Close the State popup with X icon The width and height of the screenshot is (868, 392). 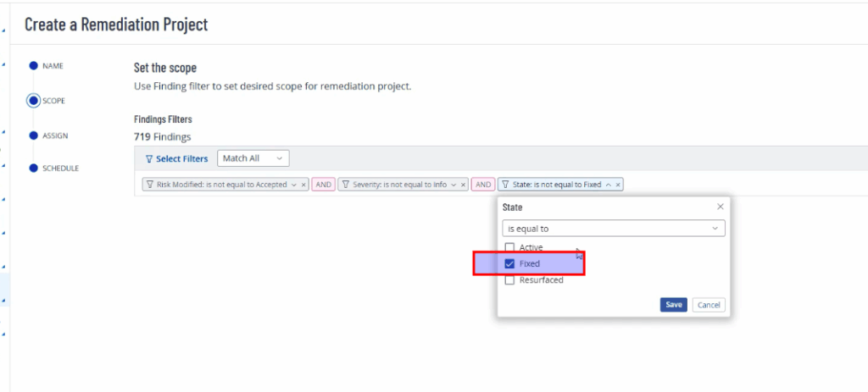point(721,207)
